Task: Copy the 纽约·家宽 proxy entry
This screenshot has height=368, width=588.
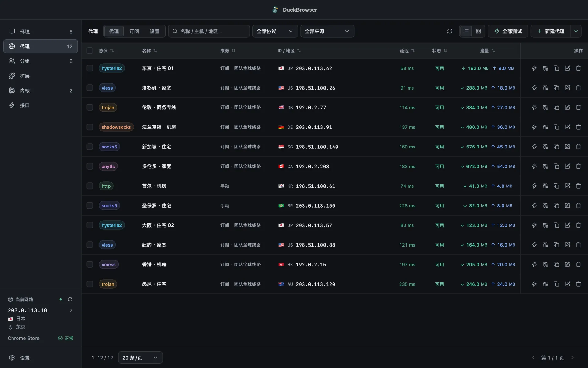Action: [x=556, y=245]
